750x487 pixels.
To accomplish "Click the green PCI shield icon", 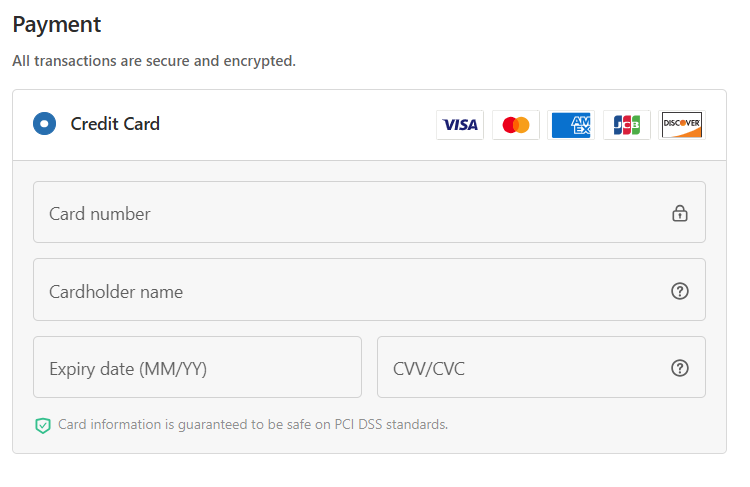I will coord(43,425).
